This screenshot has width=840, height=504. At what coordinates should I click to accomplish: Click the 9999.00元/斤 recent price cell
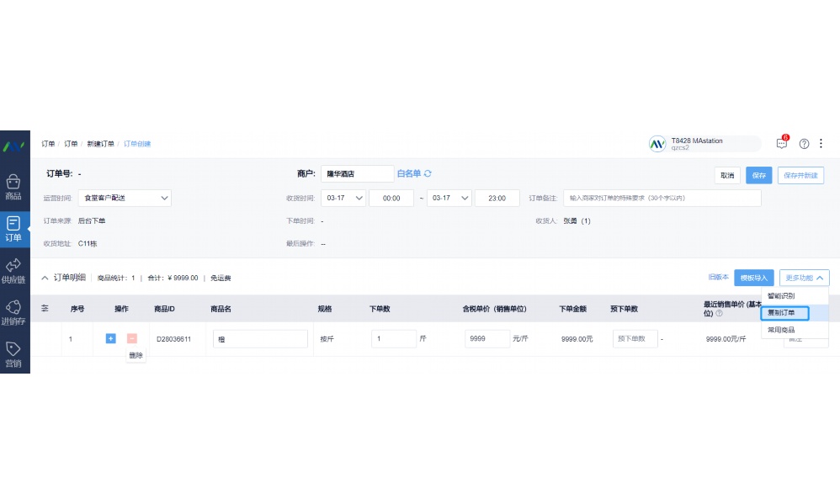[726, 339]
